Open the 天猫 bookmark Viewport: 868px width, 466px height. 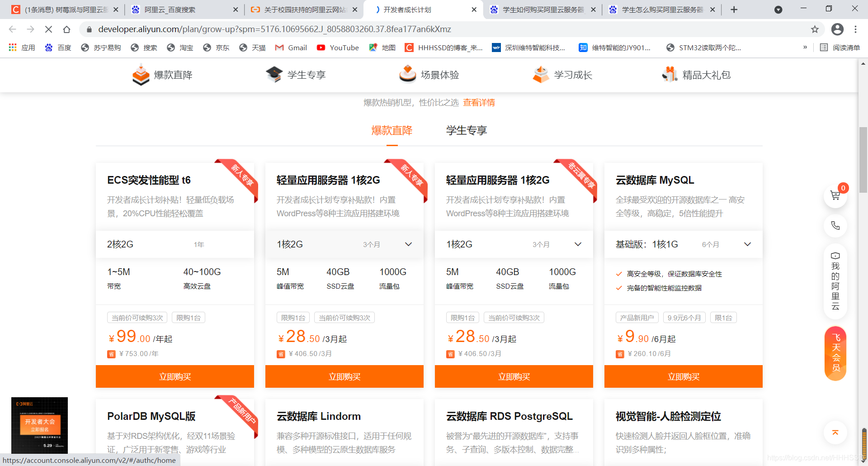252,48
